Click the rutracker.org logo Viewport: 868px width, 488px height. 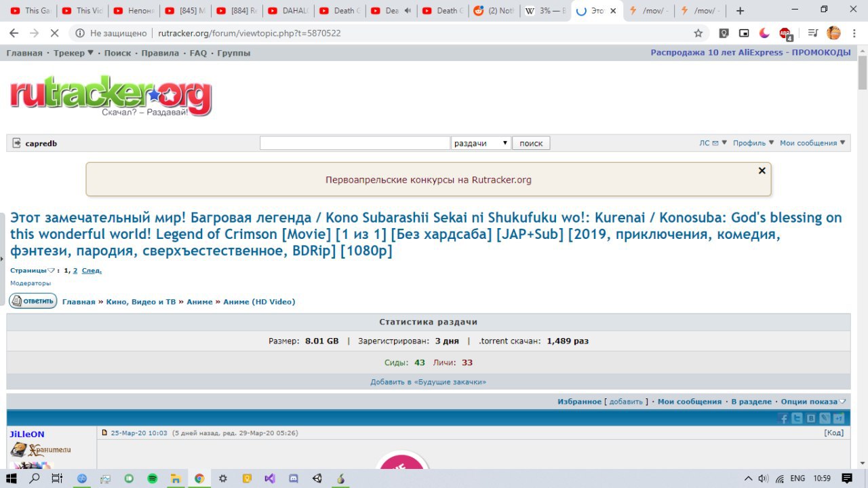pos(111,96)
